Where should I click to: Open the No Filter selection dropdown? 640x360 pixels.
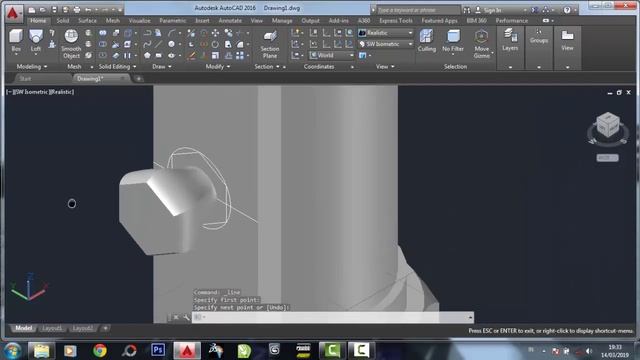point(453,41)
